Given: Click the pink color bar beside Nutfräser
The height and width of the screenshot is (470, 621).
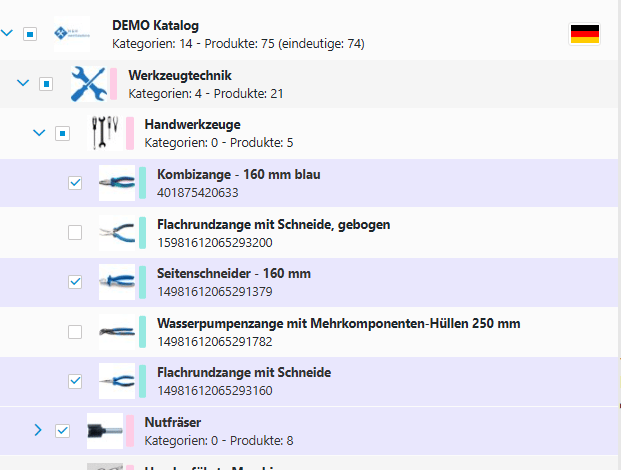Looking at the screenshot, I should [x=130, y=431].
